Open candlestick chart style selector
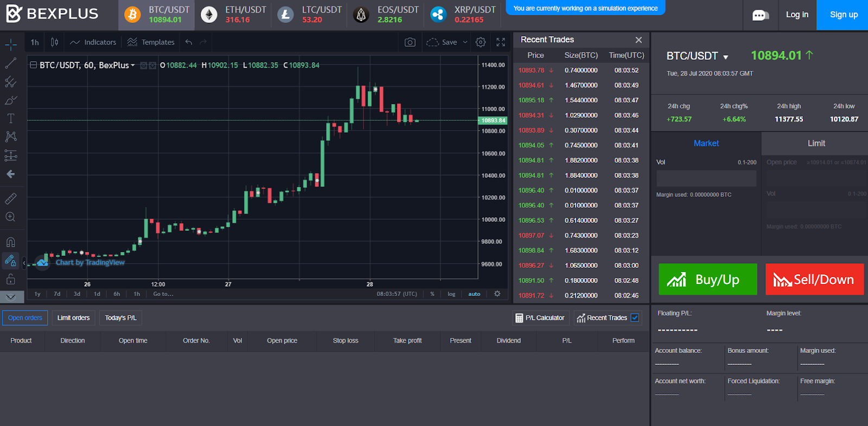The image size is (868, 426). click(54, 42)
